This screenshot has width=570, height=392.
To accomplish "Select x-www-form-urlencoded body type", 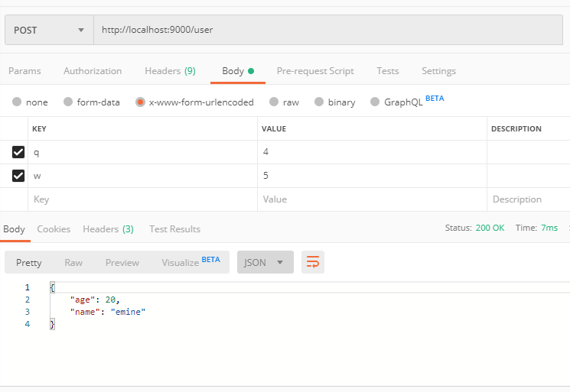I will tap(194, 102).
